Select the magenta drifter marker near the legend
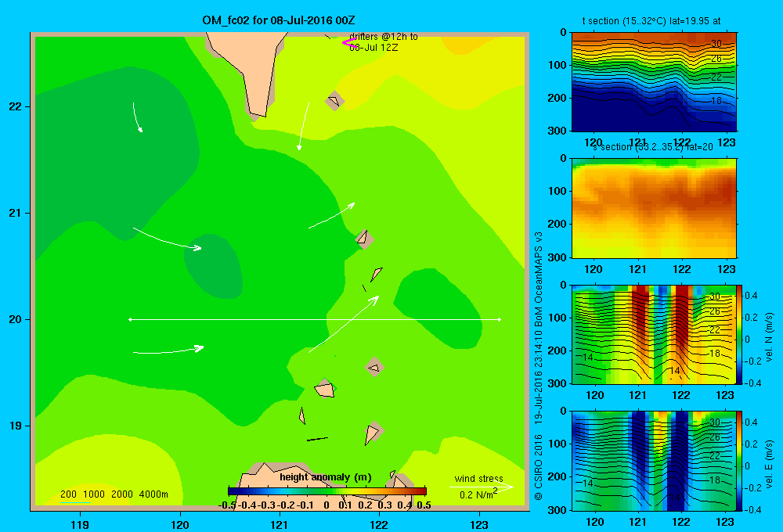Viewport: 783px width, 532px height. click(x=348, y=42)
